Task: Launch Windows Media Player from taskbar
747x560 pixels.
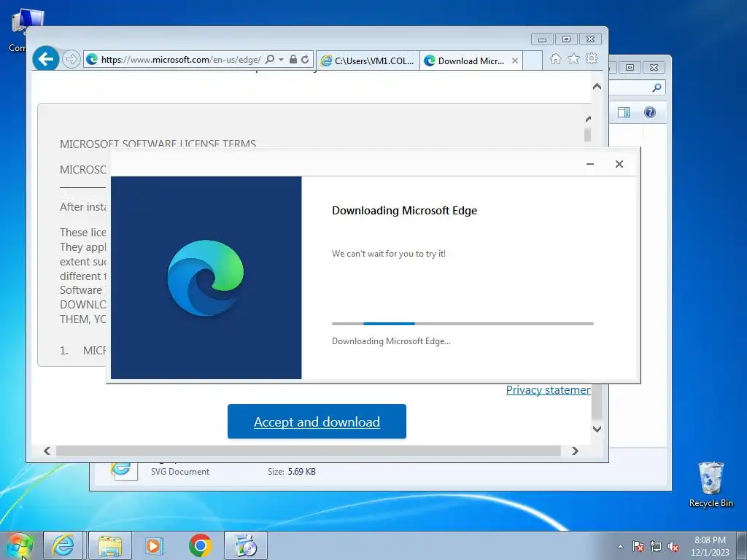Action: tap(155, 545)
